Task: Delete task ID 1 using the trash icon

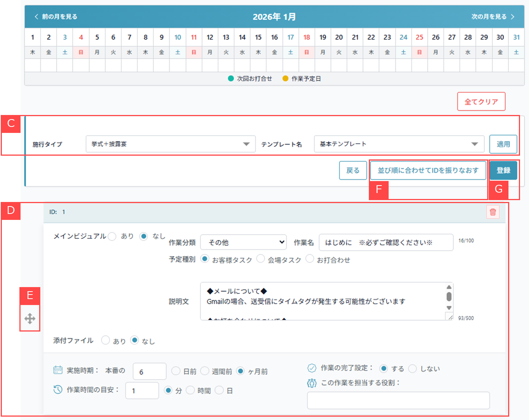Action: pos(492,212)
